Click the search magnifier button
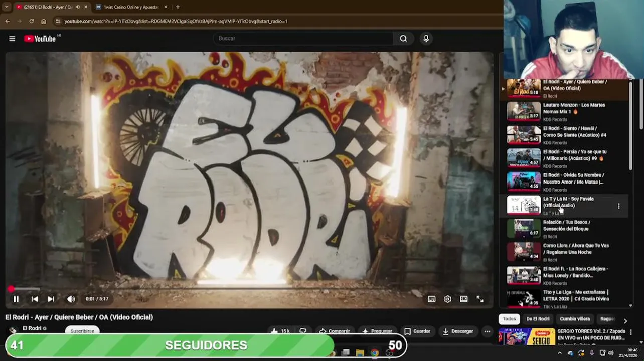This screenshot has width=644, height=361. (x=403, y=39)
